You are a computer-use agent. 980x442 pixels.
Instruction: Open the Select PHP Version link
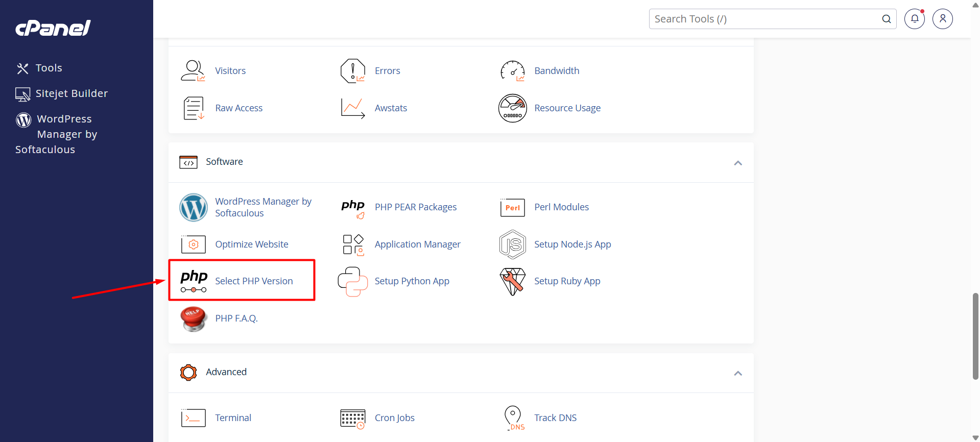point(254,281)
